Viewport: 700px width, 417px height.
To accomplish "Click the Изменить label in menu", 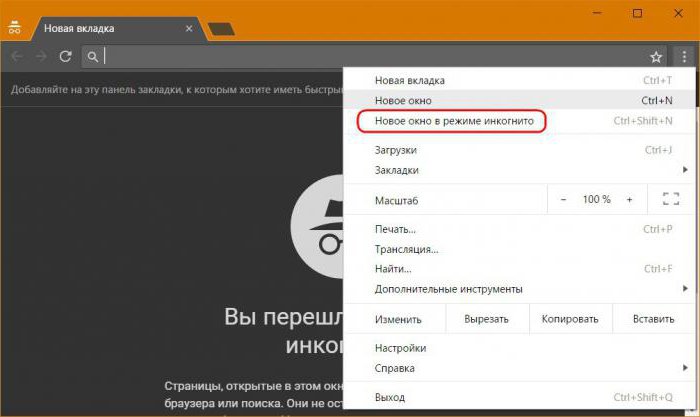I will pyautogui.click(x=398, y=320).
